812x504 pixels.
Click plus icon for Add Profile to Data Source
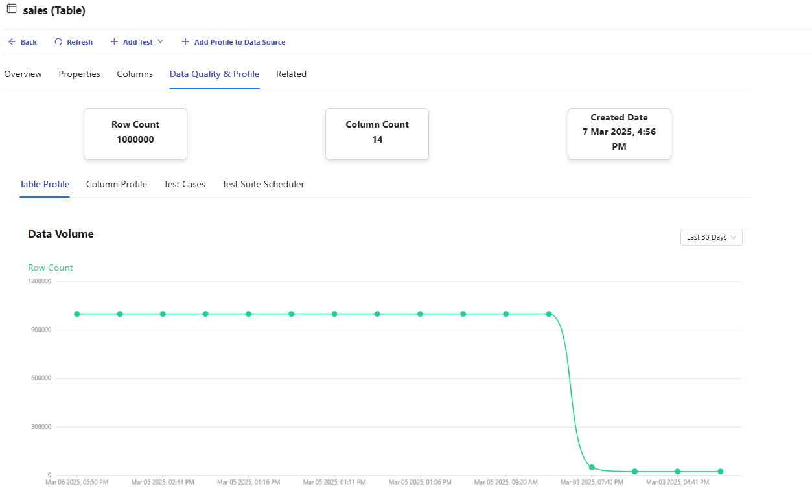(x=185, y=42)
